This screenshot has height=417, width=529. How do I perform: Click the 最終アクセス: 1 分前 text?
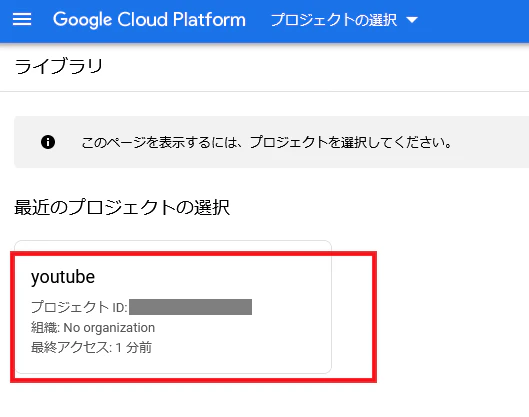(91, 347)
